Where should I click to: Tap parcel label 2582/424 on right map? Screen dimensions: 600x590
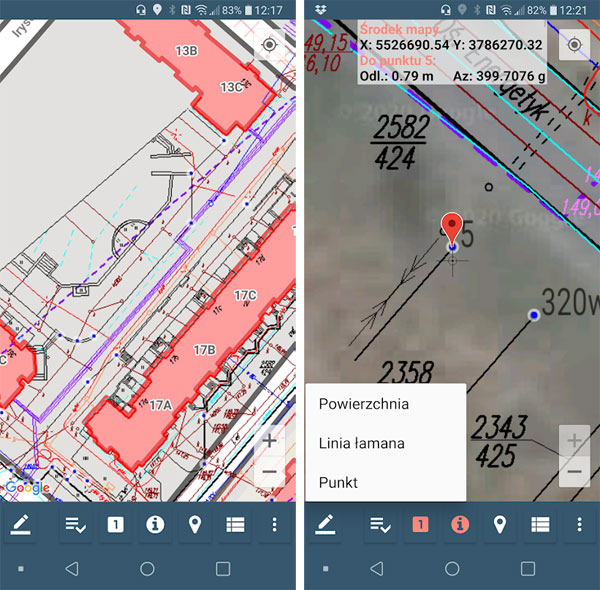400,142
